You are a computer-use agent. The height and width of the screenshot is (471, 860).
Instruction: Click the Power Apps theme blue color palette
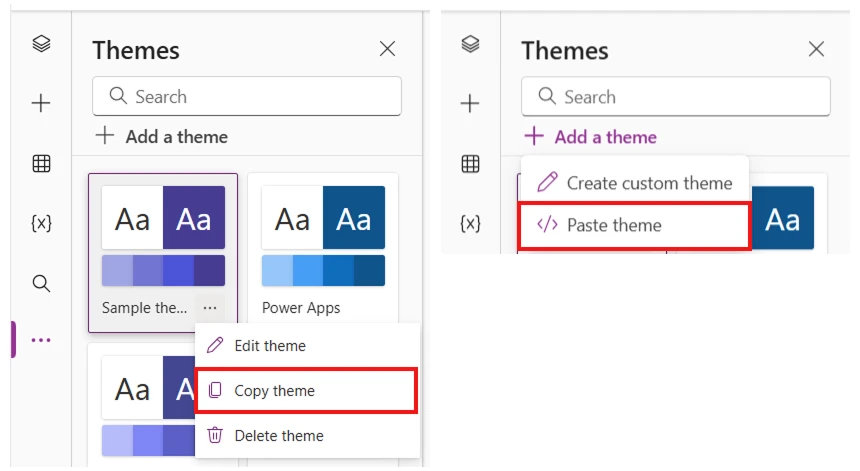(x=323, y=271)
